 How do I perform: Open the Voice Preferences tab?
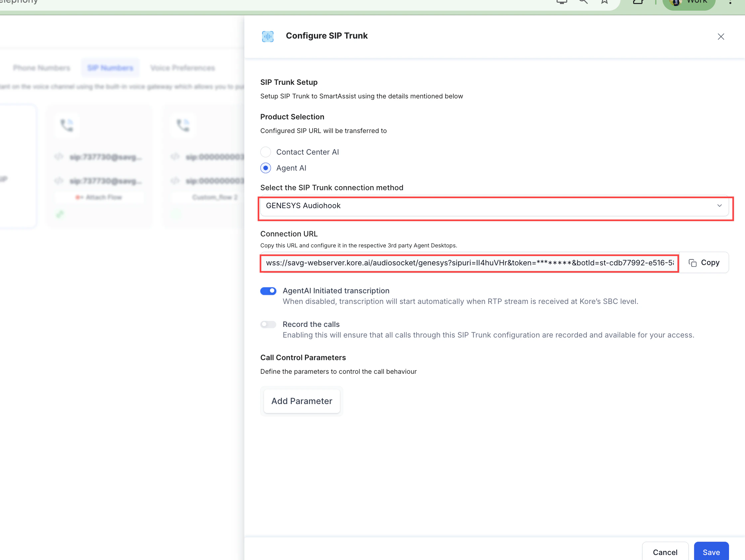[x=182, y=68]
